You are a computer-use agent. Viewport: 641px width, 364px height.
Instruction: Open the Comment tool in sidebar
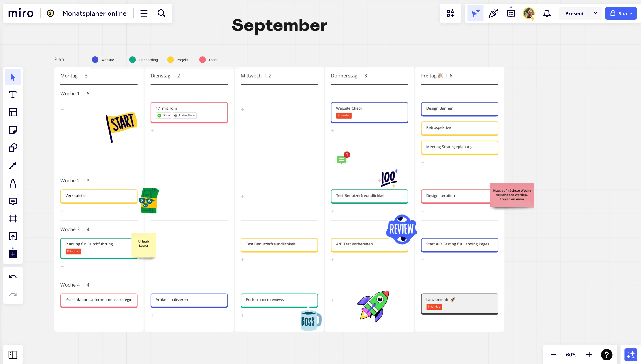12,201
